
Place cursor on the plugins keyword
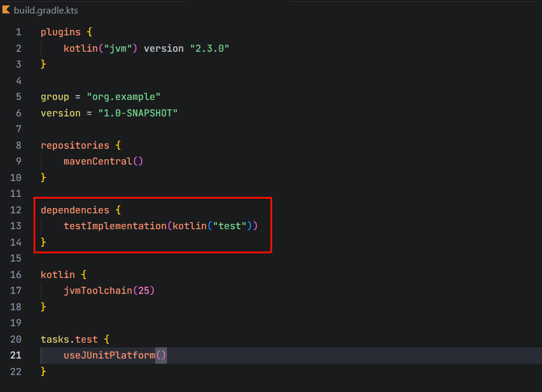tap(61, 32)
